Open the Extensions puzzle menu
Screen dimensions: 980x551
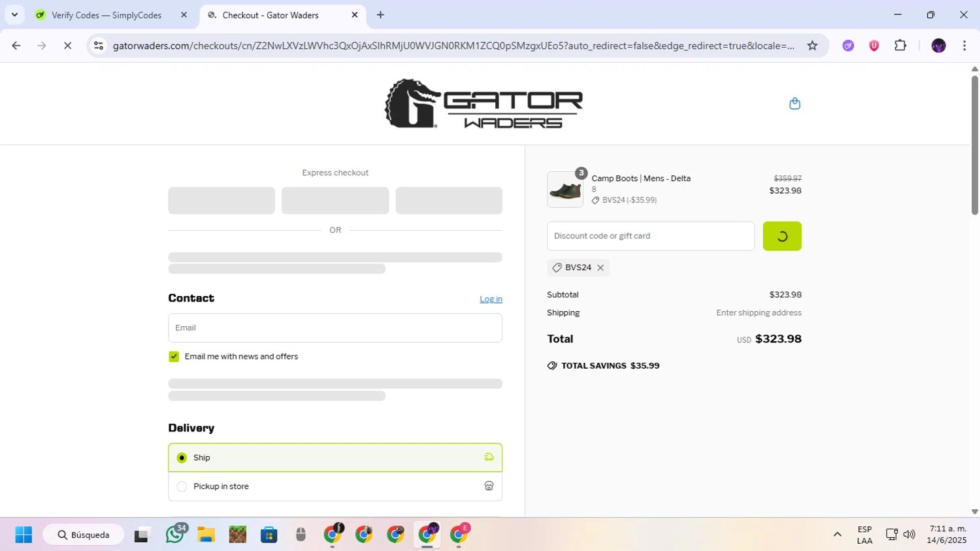click(900, 46)
